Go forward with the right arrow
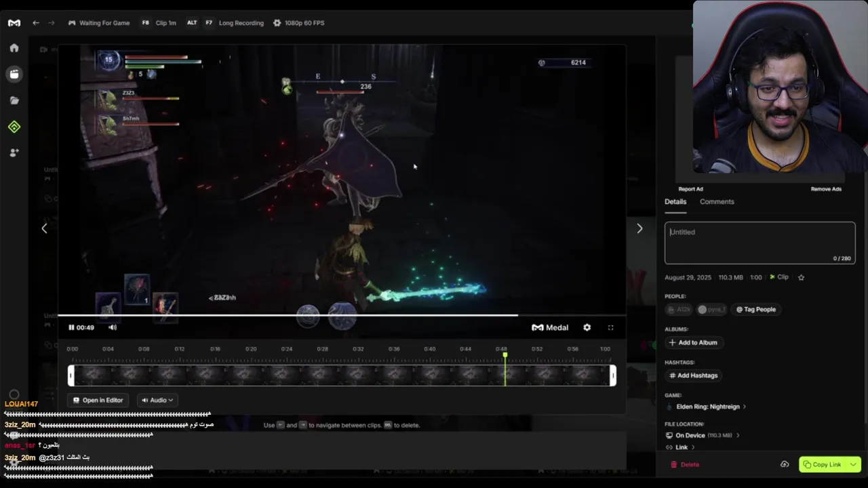 click(51, 23)
